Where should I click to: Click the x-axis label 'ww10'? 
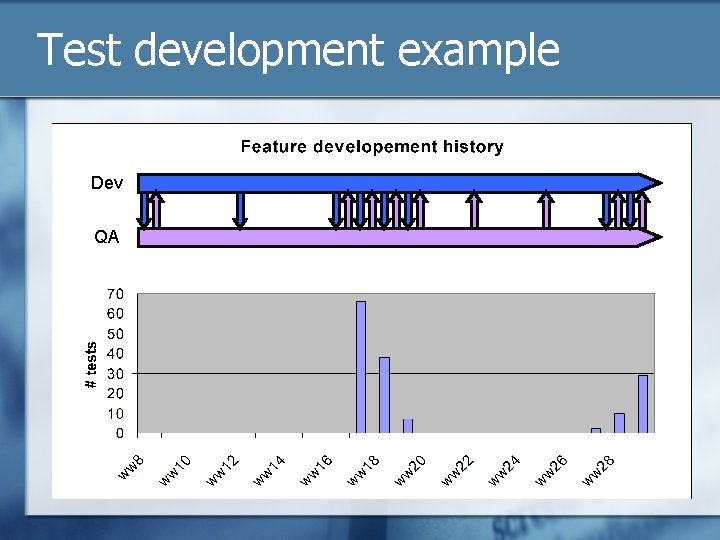pos(174,470)
